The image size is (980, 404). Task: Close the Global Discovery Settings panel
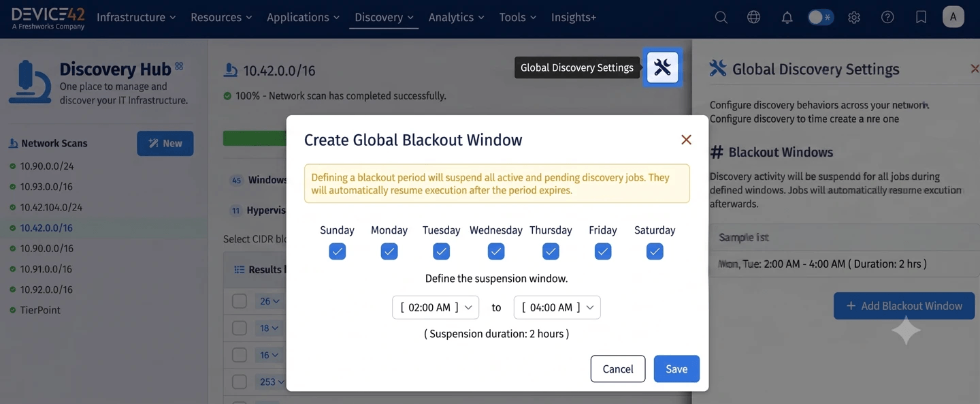[x=974, y=69]
